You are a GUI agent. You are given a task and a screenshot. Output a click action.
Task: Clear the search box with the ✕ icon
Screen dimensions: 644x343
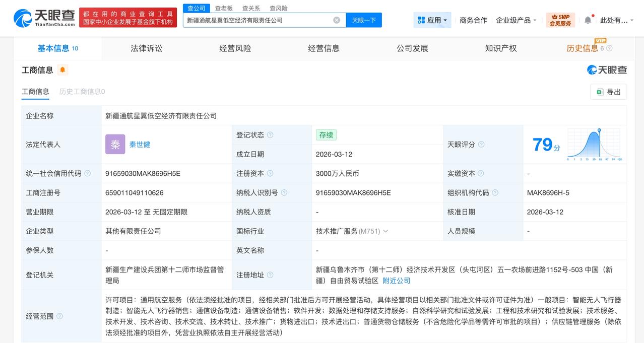click(x=336, y=20)
